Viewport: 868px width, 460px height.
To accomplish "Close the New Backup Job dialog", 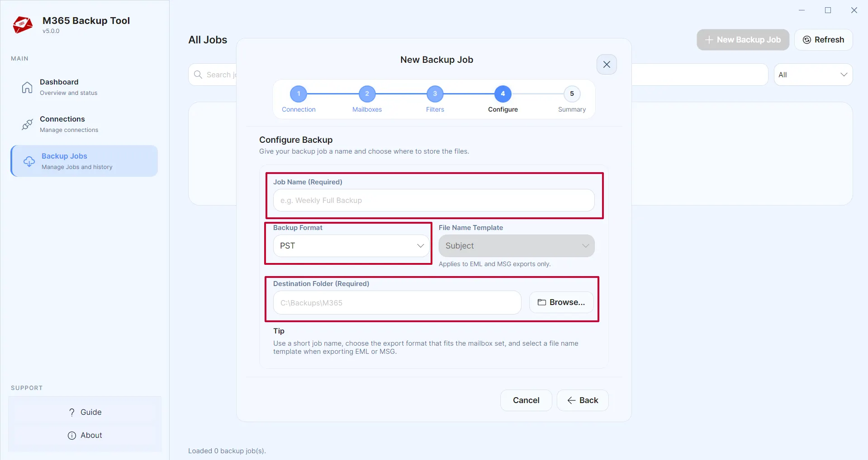I will click(607, 64).
